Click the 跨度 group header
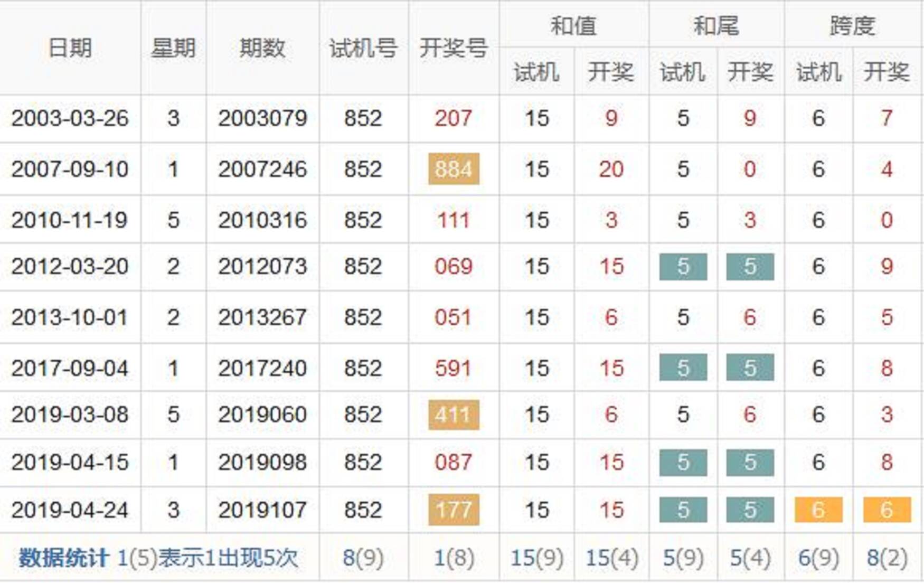 [x=853, y=25]
